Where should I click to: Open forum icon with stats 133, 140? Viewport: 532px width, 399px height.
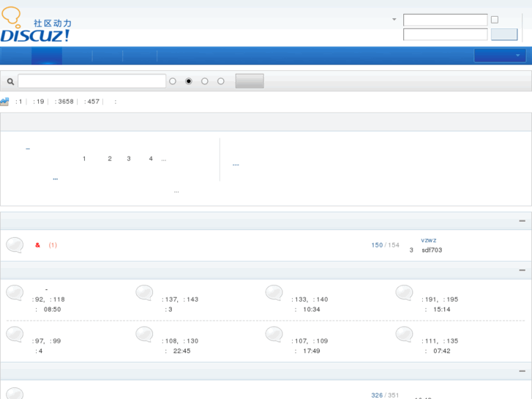coord(274,292)
